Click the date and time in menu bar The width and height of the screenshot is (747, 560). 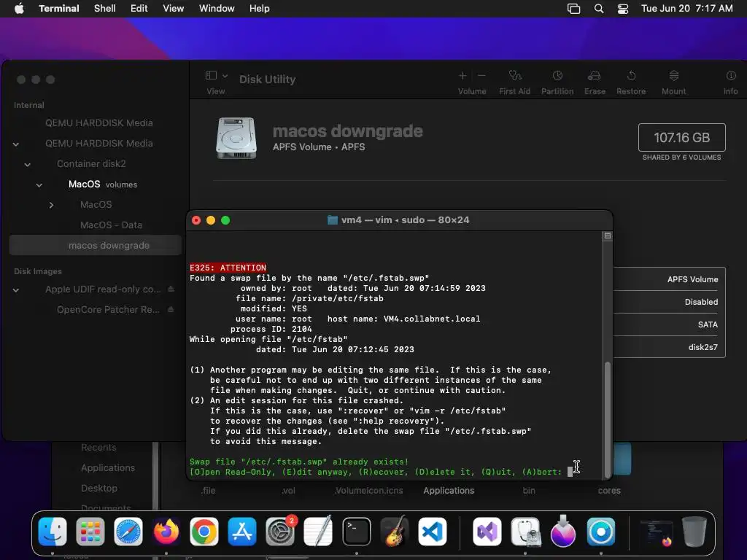point(686,9)
